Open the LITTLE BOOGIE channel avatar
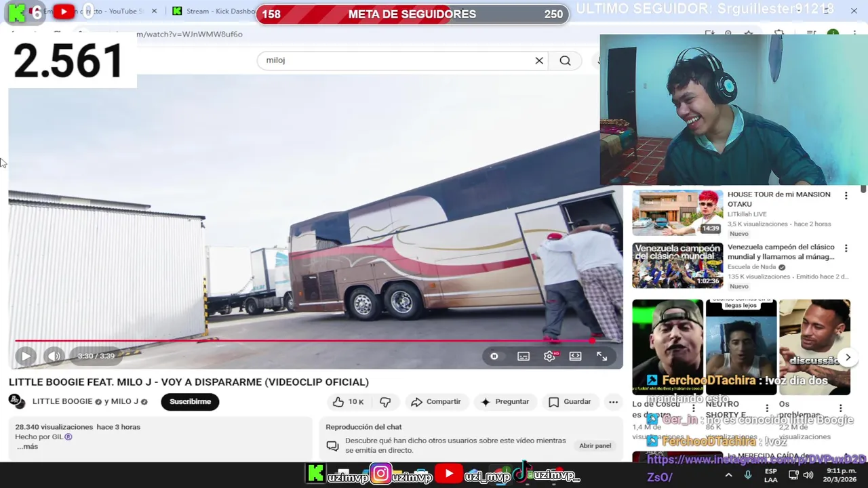Viewport: 868px width, 488px height. (x=17, y=401)
